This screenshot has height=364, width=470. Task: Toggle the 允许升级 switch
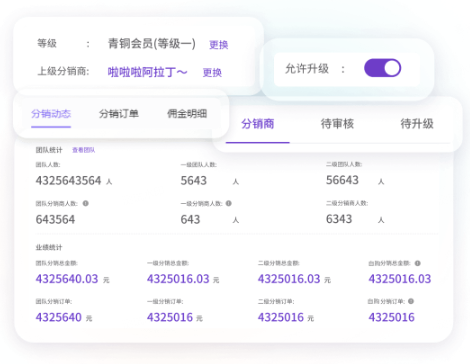[x=382, y=68]
